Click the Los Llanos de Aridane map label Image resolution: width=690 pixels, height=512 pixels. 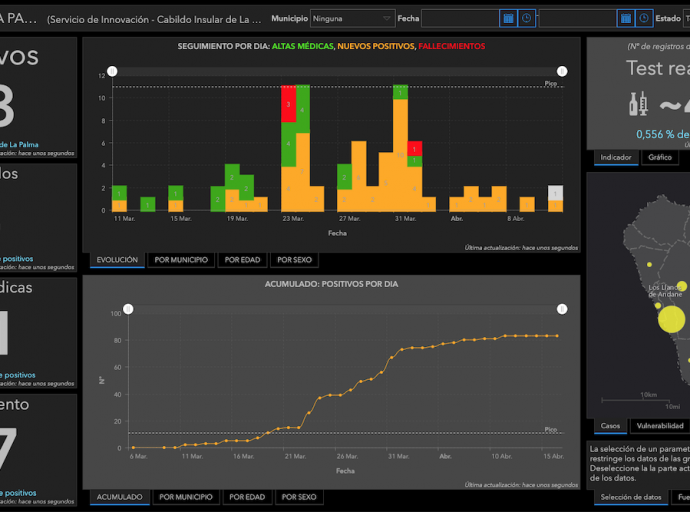coord(665,291)
